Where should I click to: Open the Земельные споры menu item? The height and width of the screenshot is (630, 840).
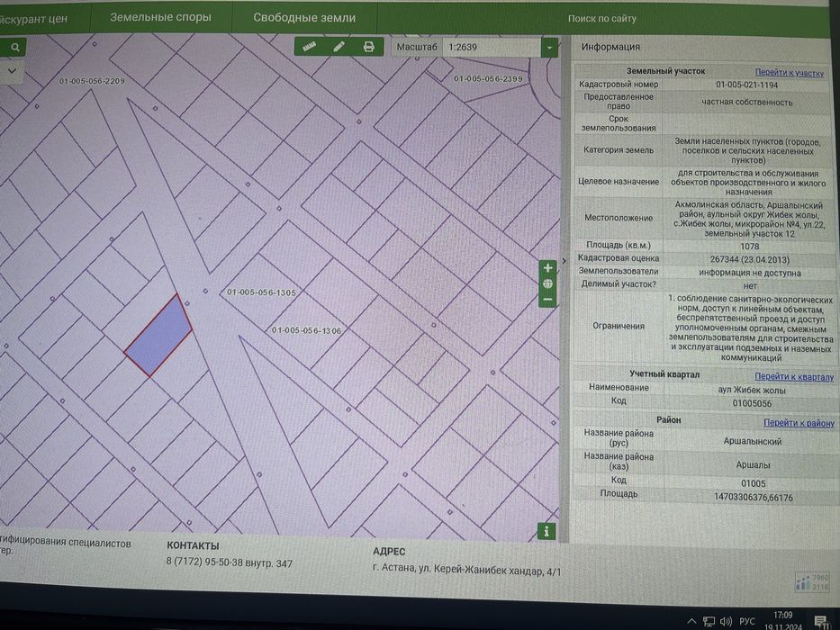tap(161, 17)
